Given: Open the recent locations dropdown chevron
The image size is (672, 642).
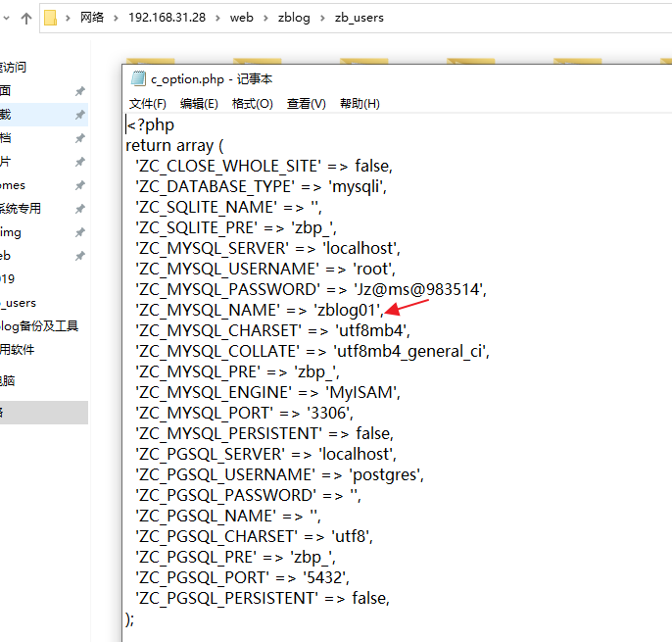Looking at the screenshot, I should [x=6, y=18].
